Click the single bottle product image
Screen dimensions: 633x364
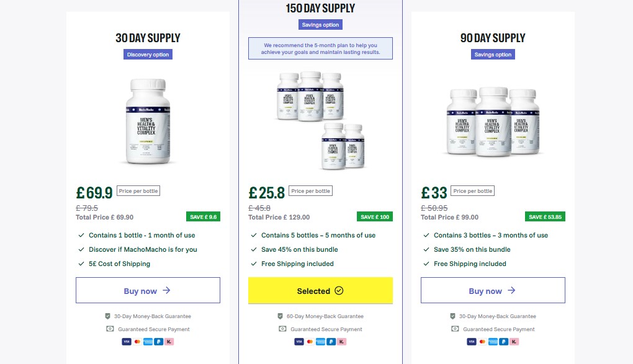(148, 121)
